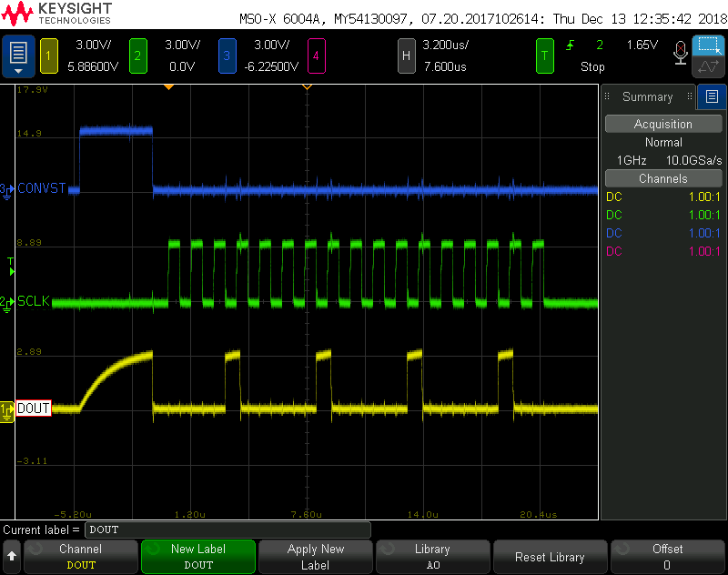This screenshot has height=575, width=728.
Task: Open the Channel DOUT softkey
Action: coord(81,557)
